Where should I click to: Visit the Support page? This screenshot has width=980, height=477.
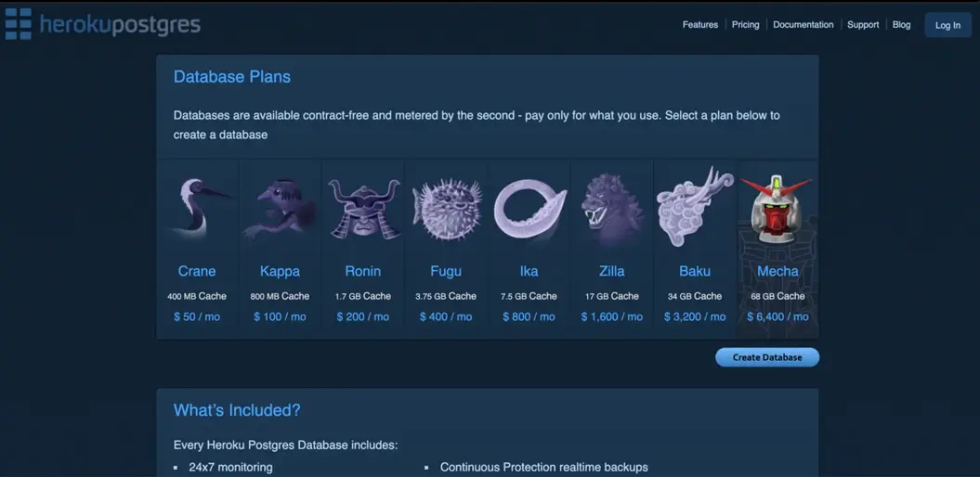(862, 25)
